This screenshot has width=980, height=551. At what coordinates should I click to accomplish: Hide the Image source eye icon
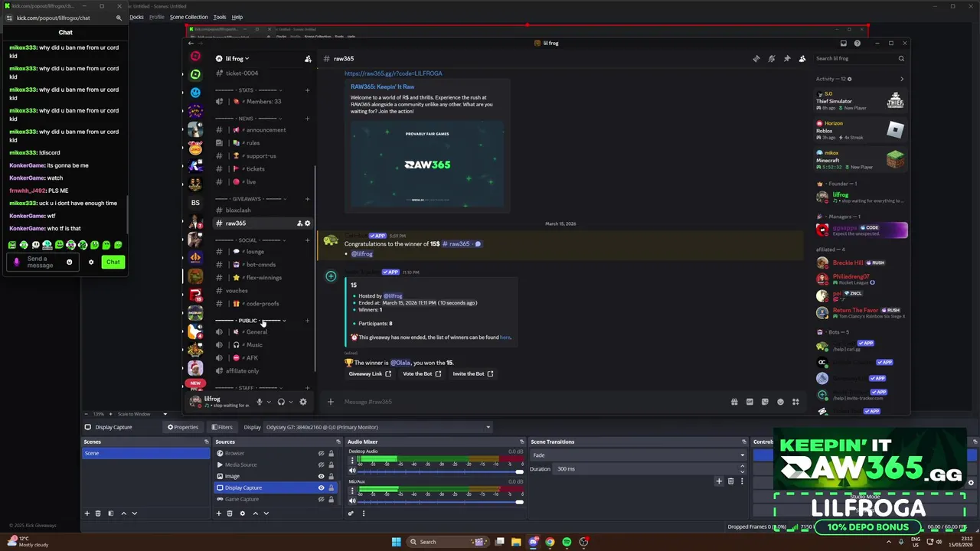321,476
